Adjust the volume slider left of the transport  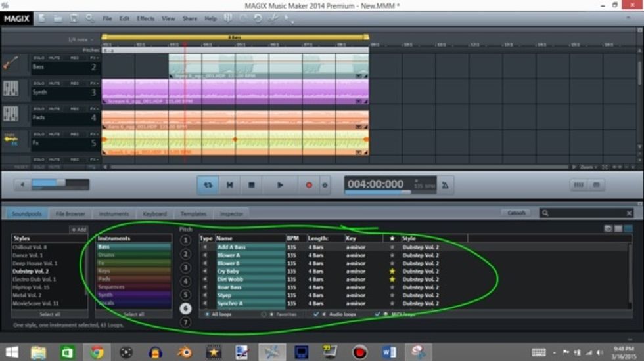(x=60, y=184)
